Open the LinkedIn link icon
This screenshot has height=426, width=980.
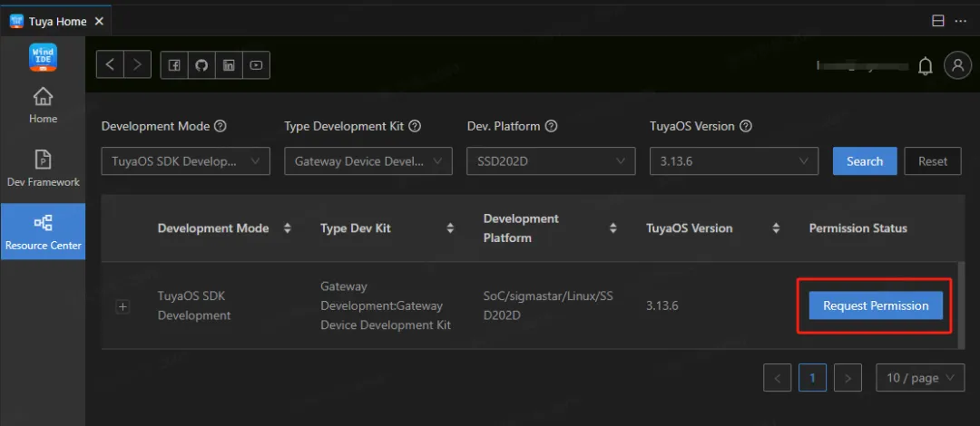(x=229, y=65)
